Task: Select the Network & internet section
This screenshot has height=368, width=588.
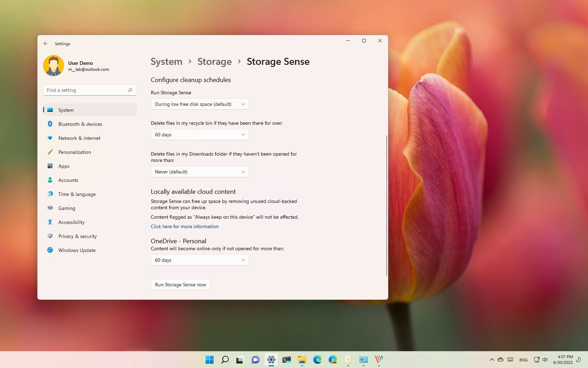Action: pos(79,138)
